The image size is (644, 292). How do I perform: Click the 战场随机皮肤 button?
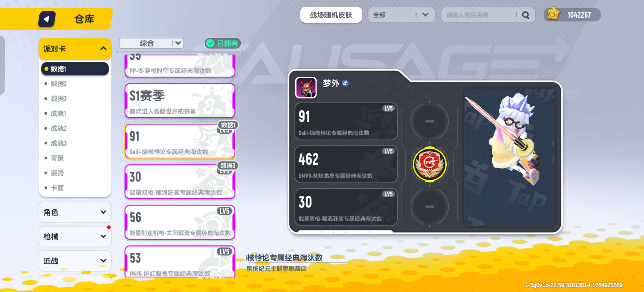click(x=331, y=15)
